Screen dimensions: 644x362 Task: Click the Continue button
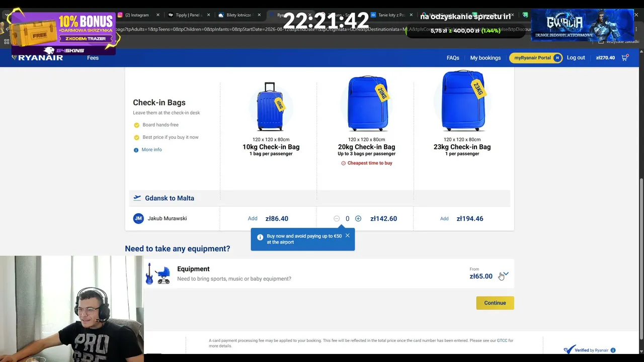coord(495,303)
